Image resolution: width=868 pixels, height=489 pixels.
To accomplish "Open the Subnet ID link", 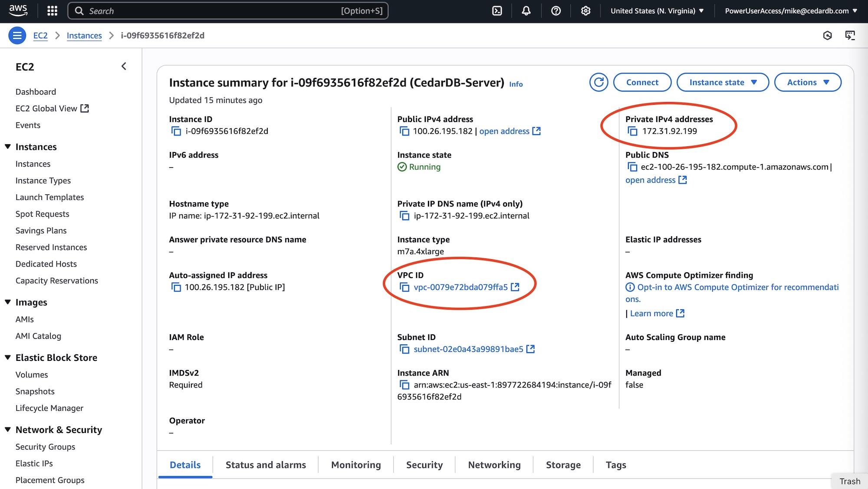I will [469, 349].
